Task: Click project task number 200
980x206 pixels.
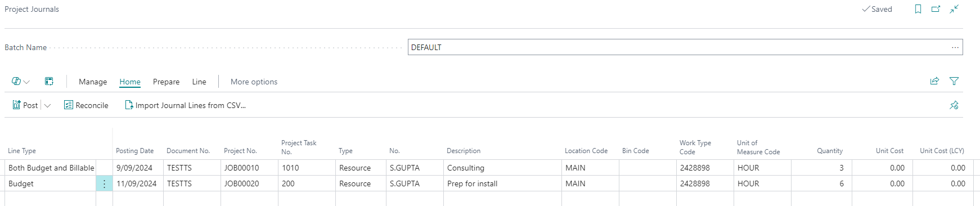Action: [307, 183]
